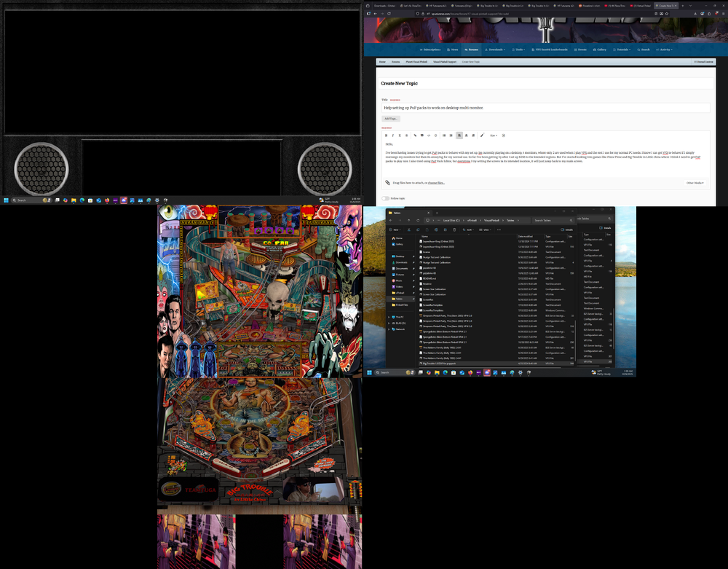
Task: Open a new browser tab
Action: click(x=683, y=6)
